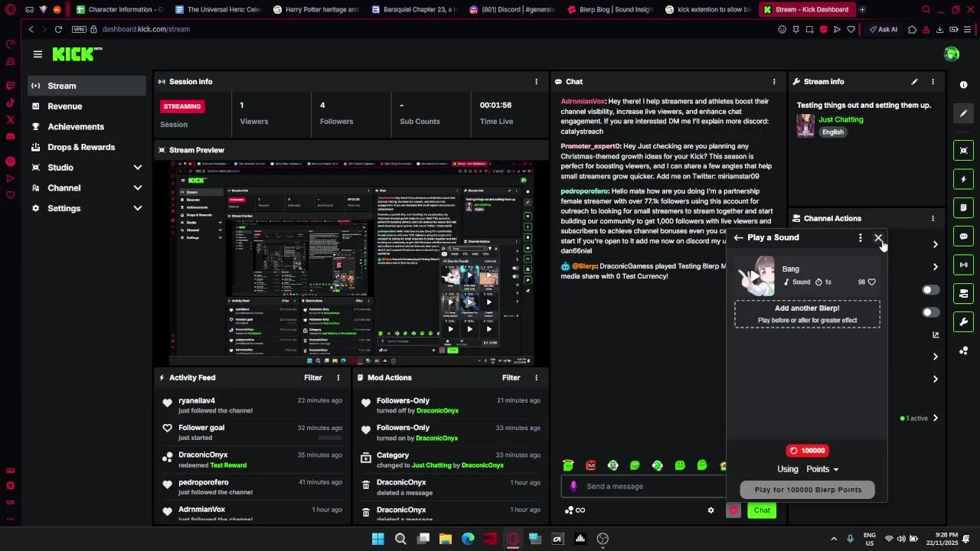This screenshot has width=980, height=551.
Task: Open Stream info panel options menu
Action: tap(933, 82)
